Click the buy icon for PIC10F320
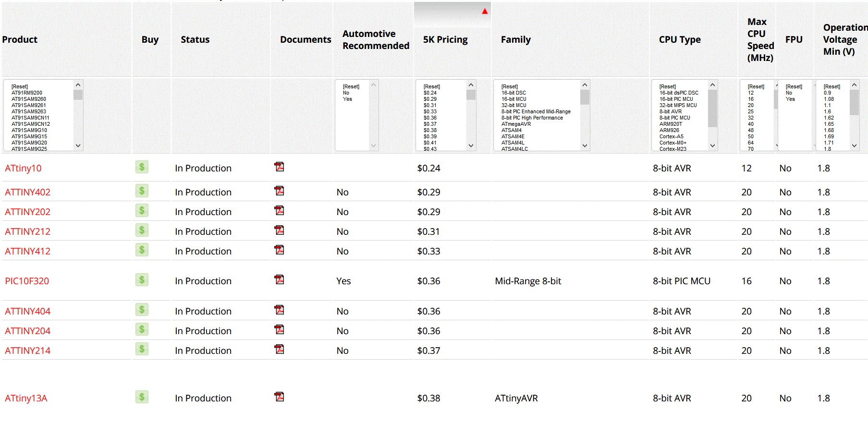 pos(142,280)
